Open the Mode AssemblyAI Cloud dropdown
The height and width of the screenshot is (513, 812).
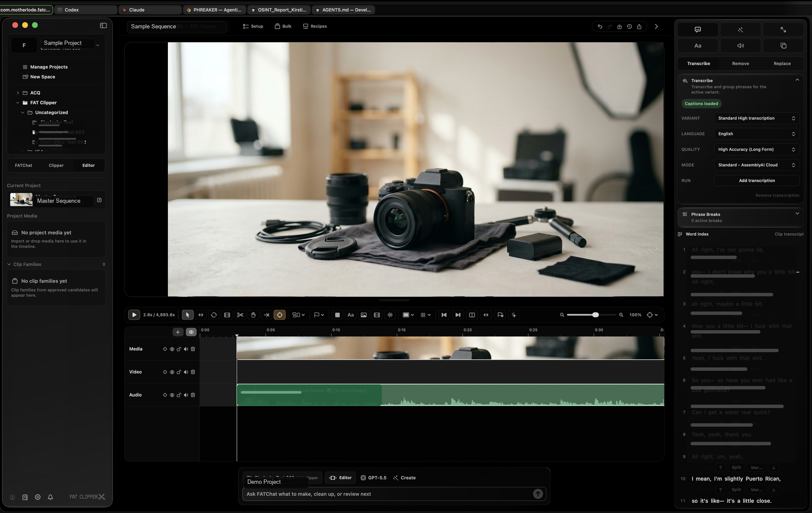757,165
